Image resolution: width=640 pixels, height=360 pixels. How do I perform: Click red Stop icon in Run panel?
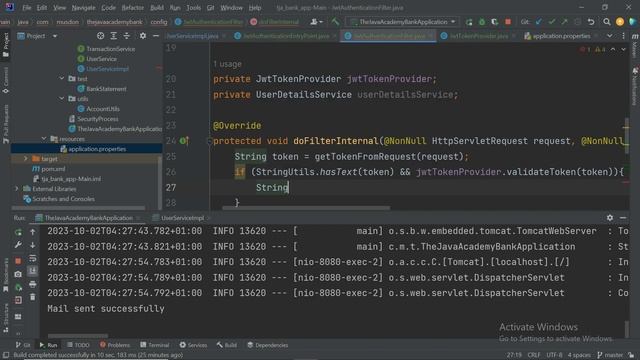(x=18, y=260)
